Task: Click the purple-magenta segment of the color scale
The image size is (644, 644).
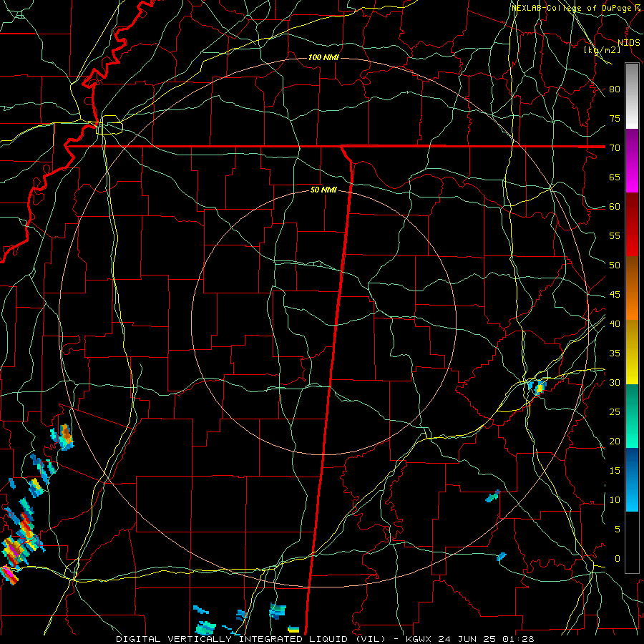Action: [x=632, y=160]
